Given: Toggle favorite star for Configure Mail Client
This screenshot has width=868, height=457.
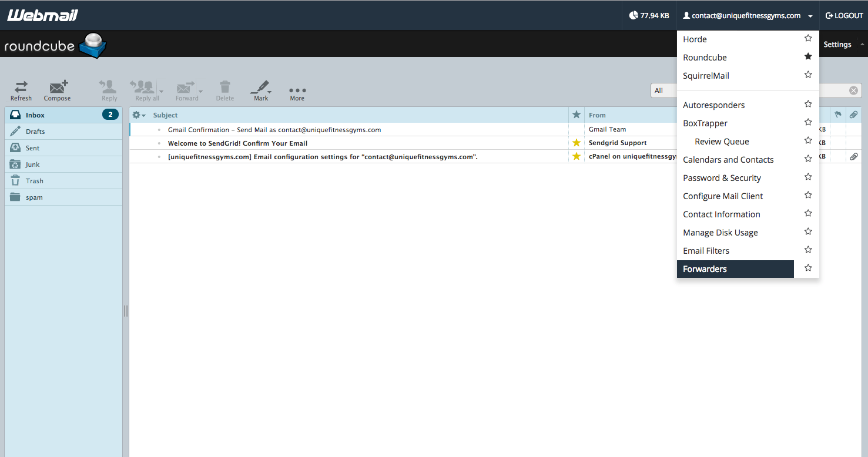Looking at the screenshot, I should pyautogui.click(x=808, y=196).
